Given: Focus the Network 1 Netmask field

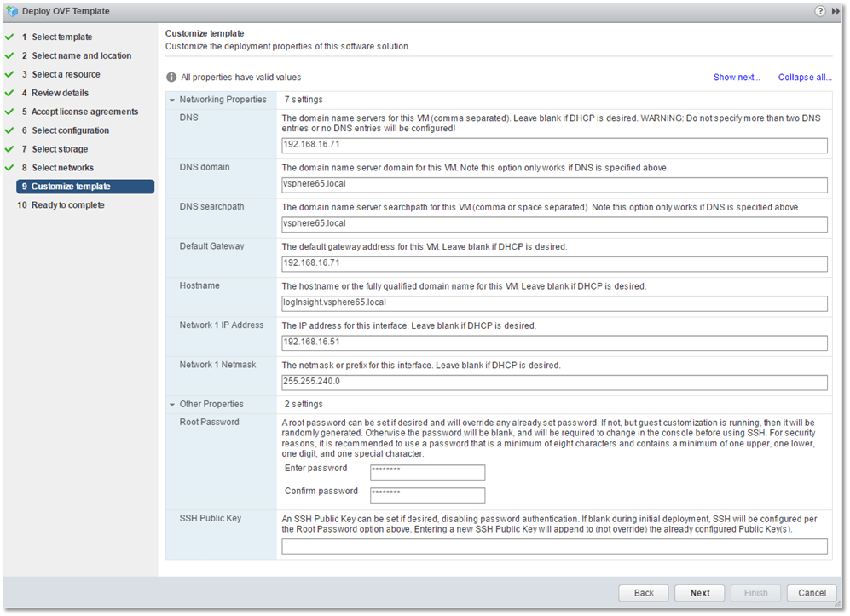Looking at the screenshot, I should (554, 383).
